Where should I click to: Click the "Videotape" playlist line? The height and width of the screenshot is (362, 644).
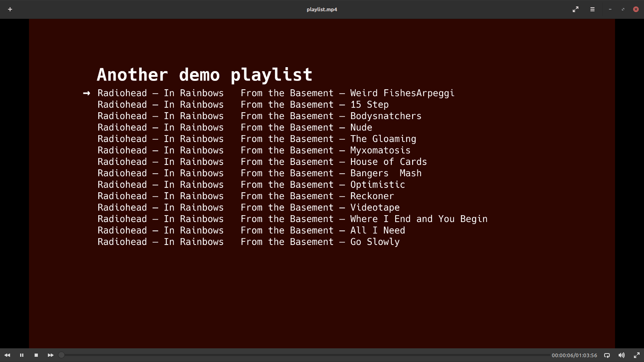(249, 208)
